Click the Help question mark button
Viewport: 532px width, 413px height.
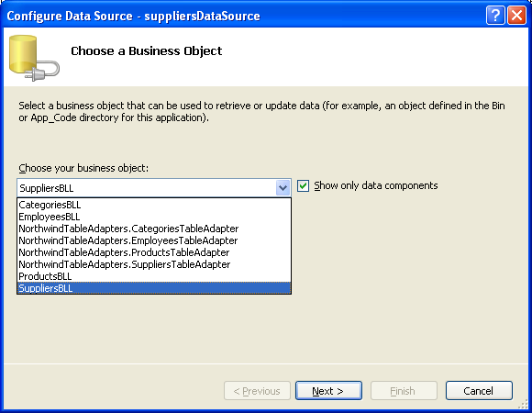(495, 16)
